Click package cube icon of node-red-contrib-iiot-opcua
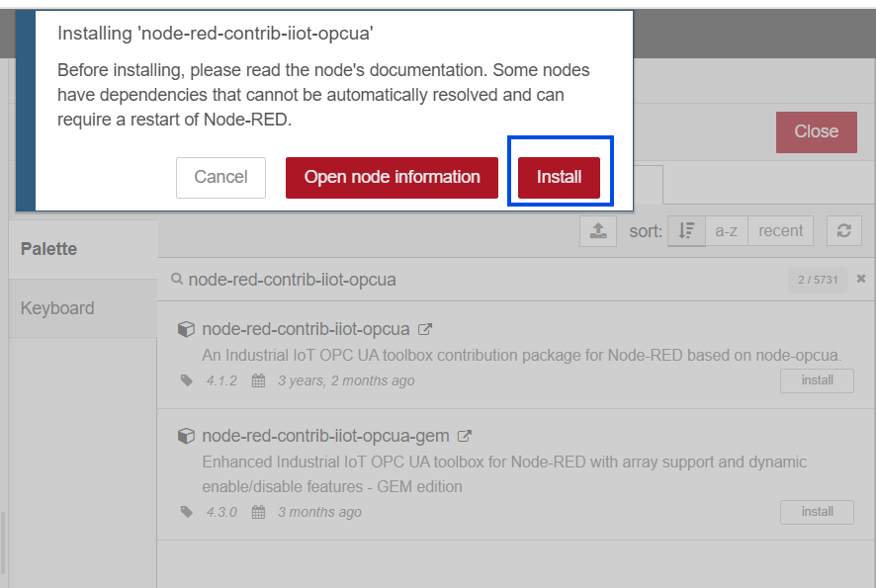Viewport: 876px width, 588px height. click(186, 329)
